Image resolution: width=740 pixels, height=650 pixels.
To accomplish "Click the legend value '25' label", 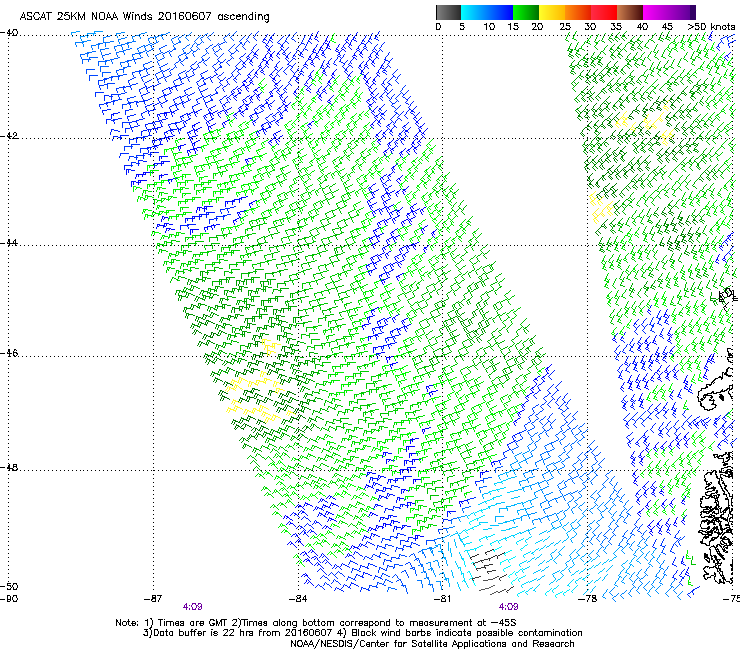I will (x=565, y=27).
